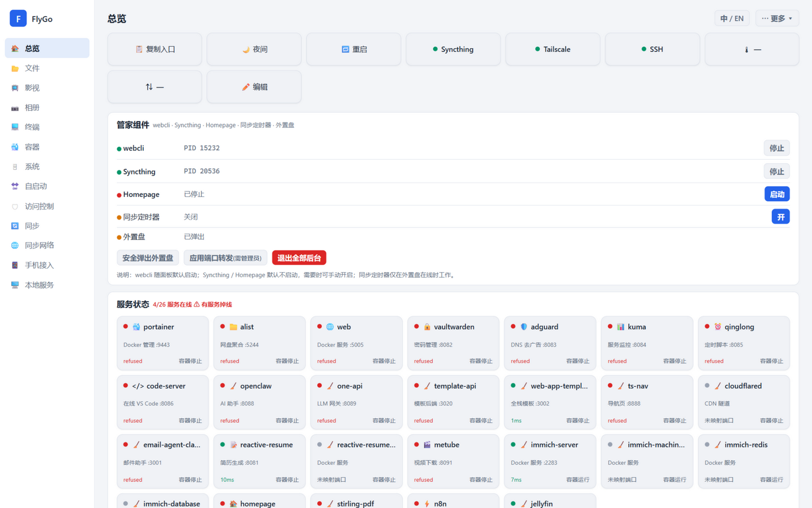
Task: Open the openclaw service card
Action: click(x=259, y=402)
